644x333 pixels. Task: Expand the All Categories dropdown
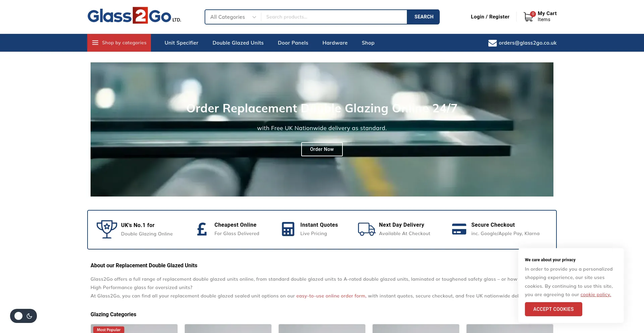(233, 17)
